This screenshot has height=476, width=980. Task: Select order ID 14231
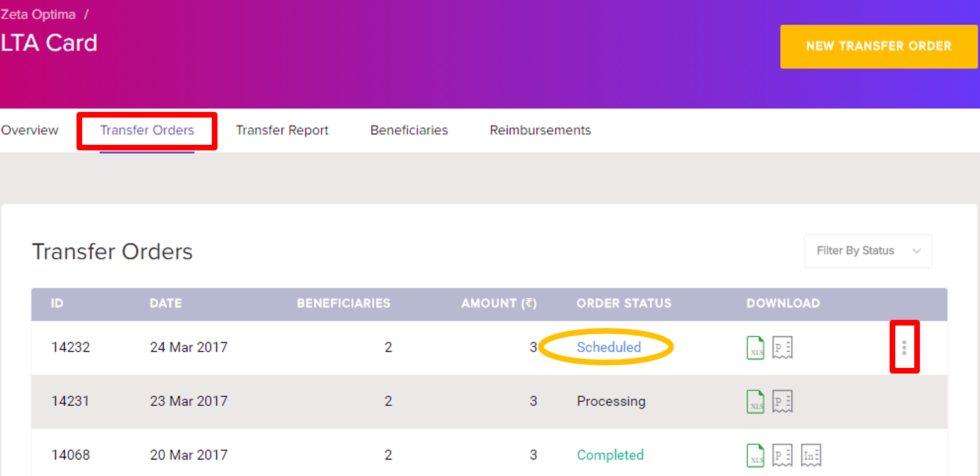coord(70,401)
